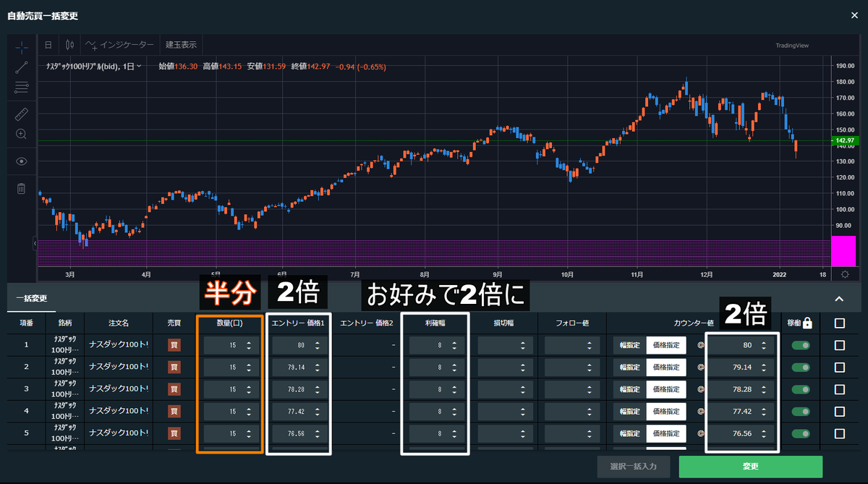Click the エントリー価格1 field showing 76.56
The image size is (868, 484).
tap(299, 434)
